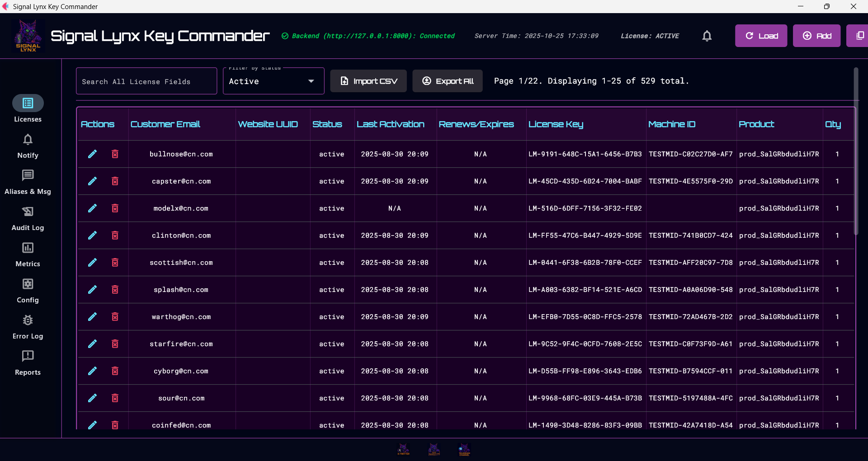Expand the Active status filter options

coord(311,81)
